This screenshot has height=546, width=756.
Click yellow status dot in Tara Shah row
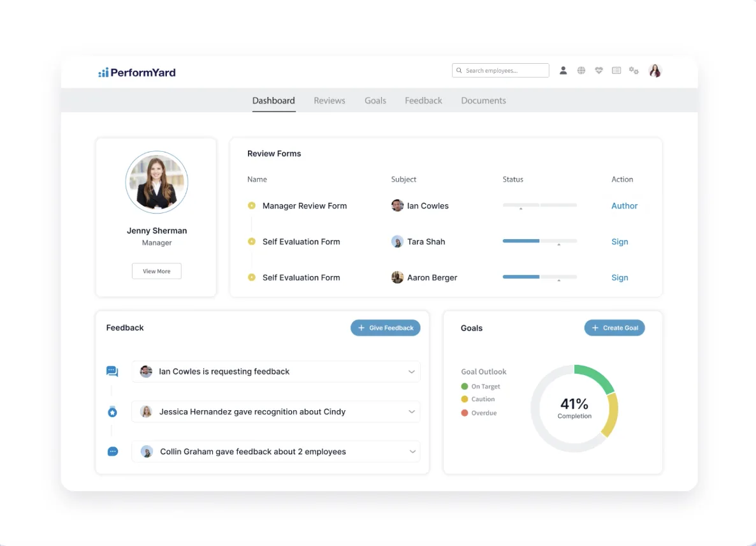point(252,241)
